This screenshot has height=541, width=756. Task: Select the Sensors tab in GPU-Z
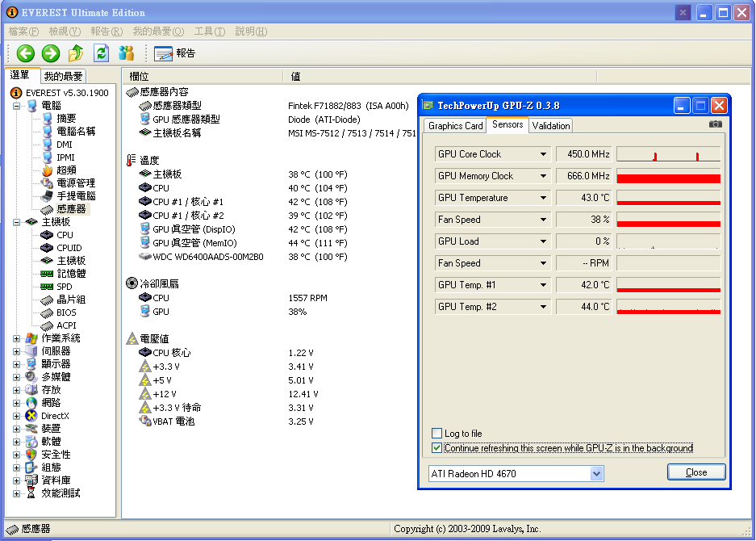pos(507,124)
